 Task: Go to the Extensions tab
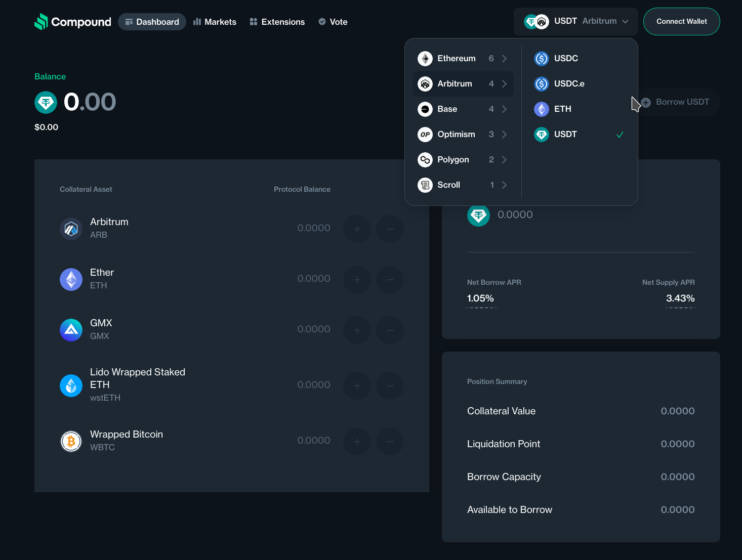pos(277,22)
